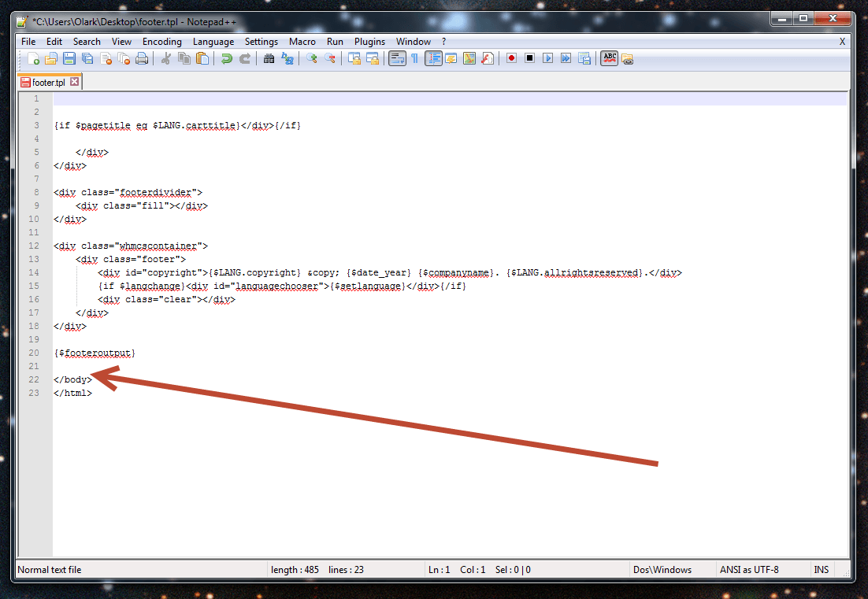Viewport: 868px width, 599px height.
Task: Open the Encoding menu
Action: pos(161,41)
